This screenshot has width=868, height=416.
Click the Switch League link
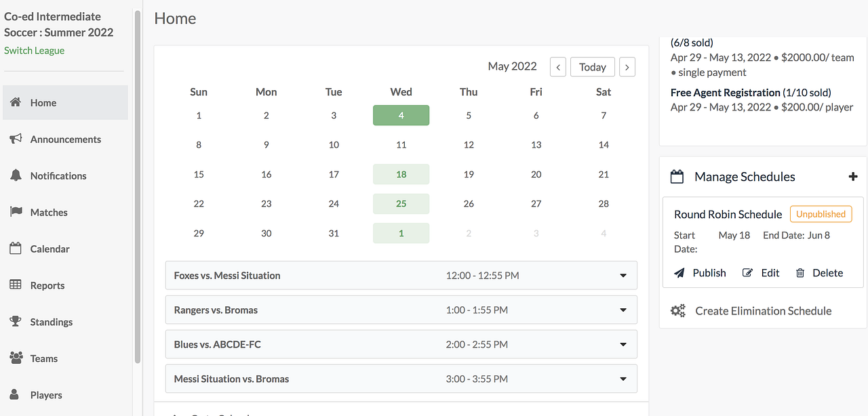click(35, 50)
